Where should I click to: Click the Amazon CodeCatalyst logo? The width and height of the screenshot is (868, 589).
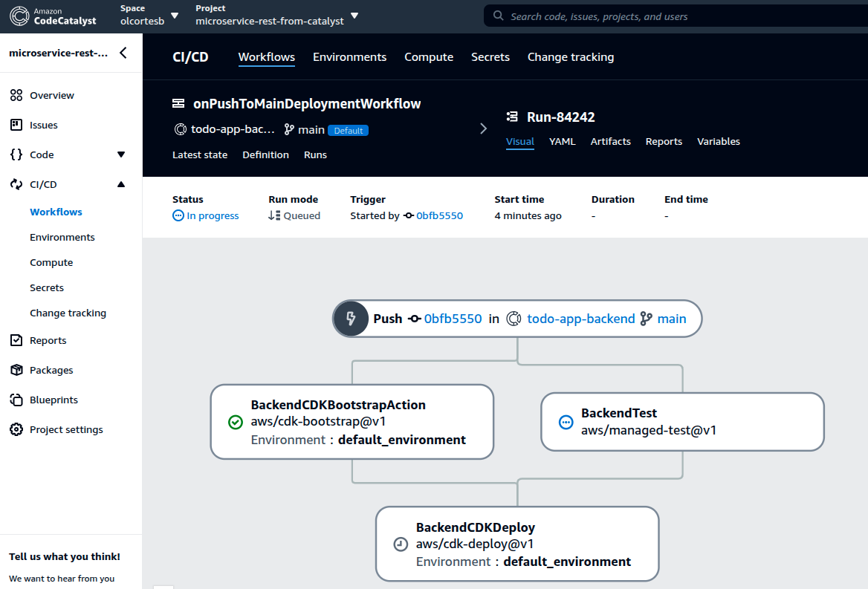pyautogui.click(x=54, y=16)
